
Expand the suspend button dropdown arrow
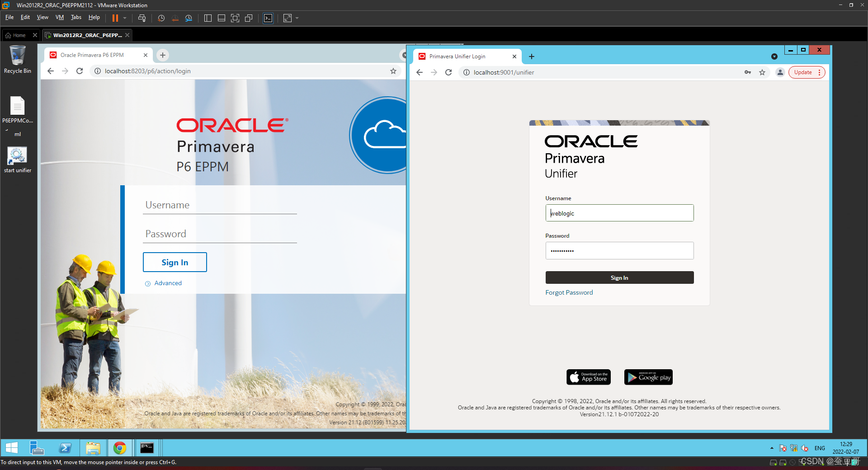[125, 18]
